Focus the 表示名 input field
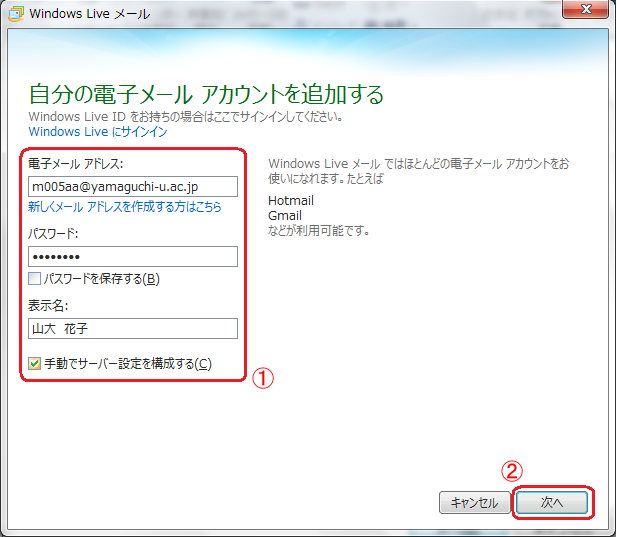This screenshot has height=537, width=617. 133,328
